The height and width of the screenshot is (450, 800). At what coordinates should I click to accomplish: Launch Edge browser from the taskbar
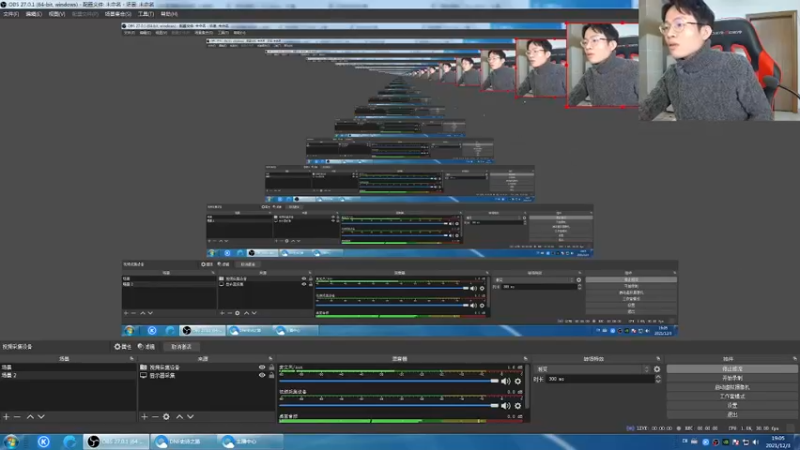[x=69, y=441]
